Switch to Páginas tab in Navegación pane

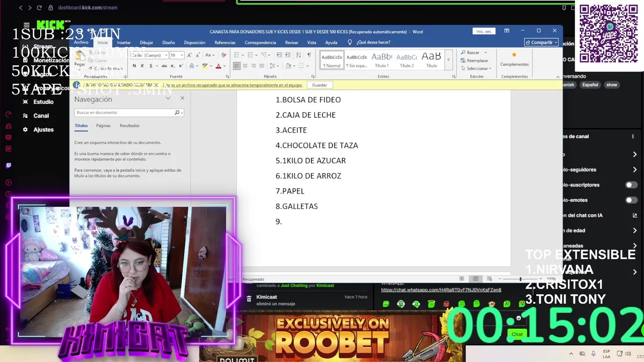pyautogui.click(x=103, y=126)
